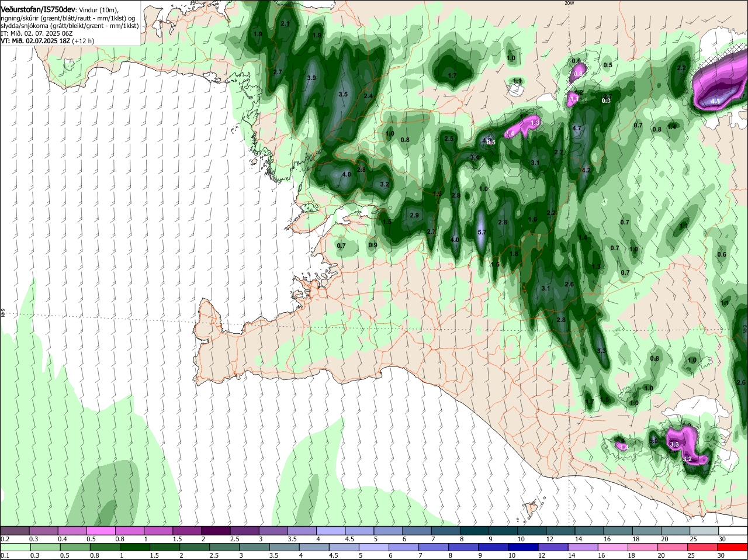Select snow legend swatch between 0.2 and 0.3
This screenshot has height=560, width=748.
pyautogui.click(x=15, y=530)
